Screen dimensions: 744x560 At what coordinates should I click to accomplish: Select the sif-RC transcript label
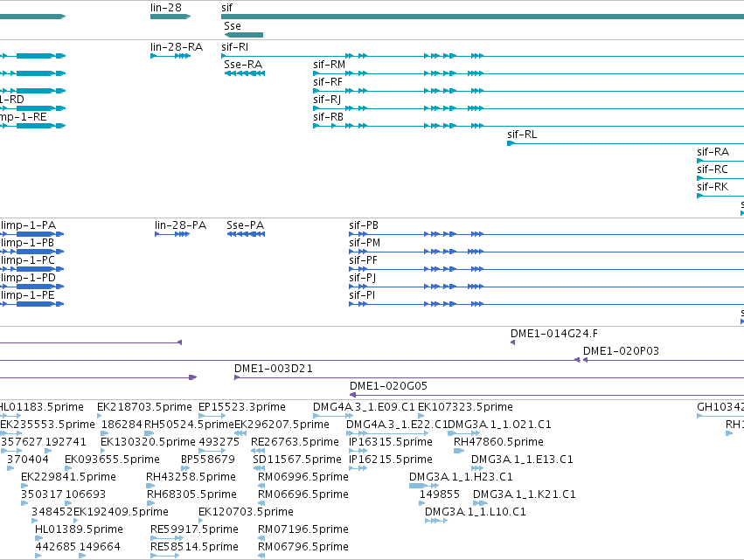tap(713, 170)
